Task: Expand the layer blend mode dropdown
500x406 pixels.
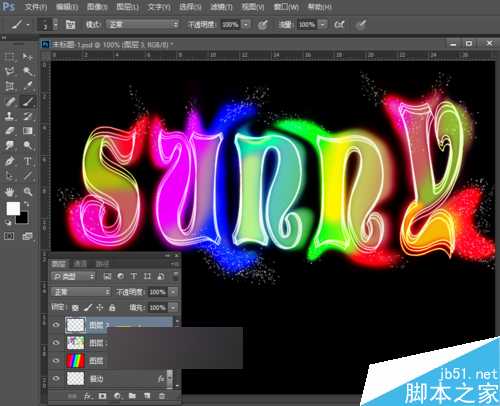Action: 81,292
